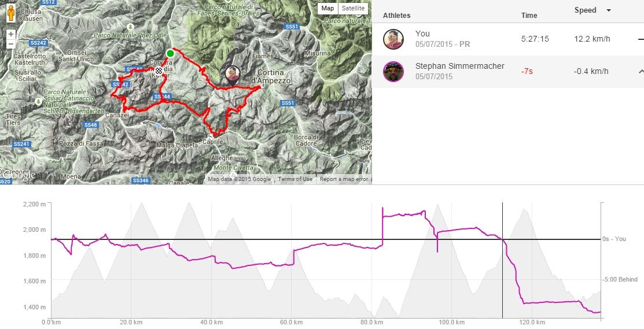Viewport: 644px width, 329px height.
Task: Open Stephan Simmermacher's avatar picture
Action: click(x=393, y=72)
